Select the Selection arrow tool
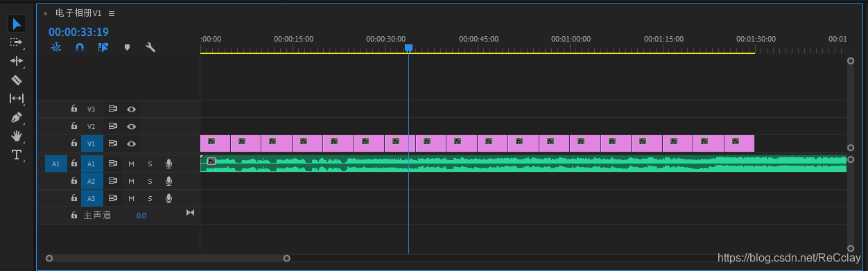868x271 pixels. click(17, 24)
